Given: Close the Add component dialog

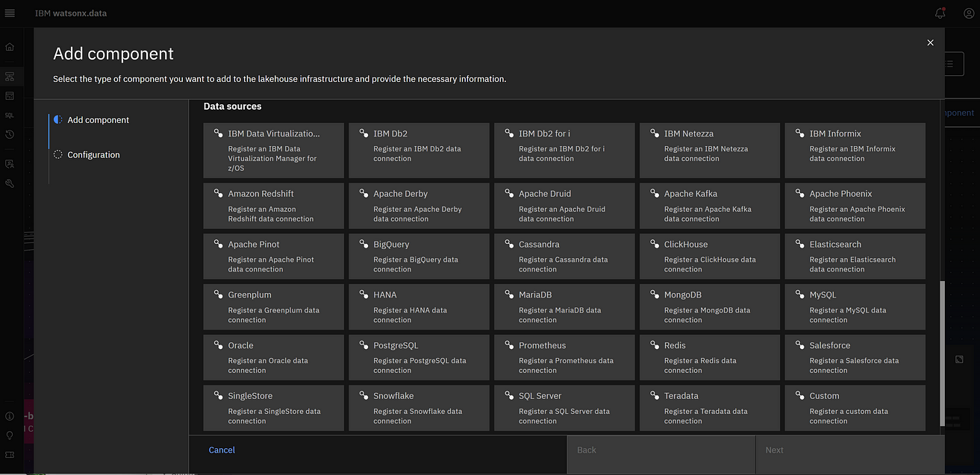Looking at the screenshot, I should pos(930,43).
